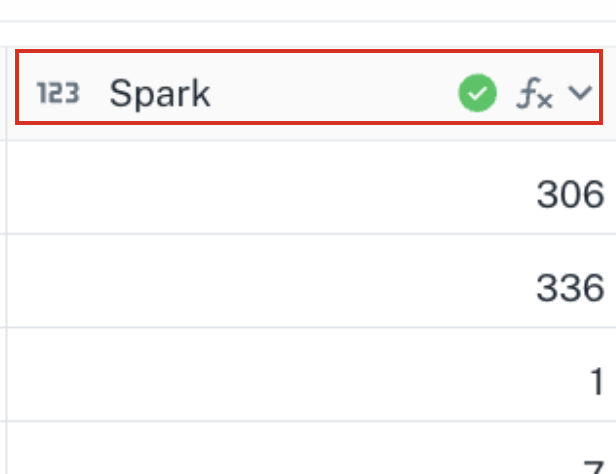Select the Spark column header name
Screen dimensions: 616x474
[x=160, y=93]
